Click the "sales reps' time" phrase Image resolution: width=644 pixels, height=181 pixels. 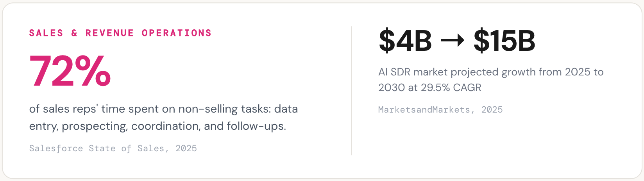83,109
